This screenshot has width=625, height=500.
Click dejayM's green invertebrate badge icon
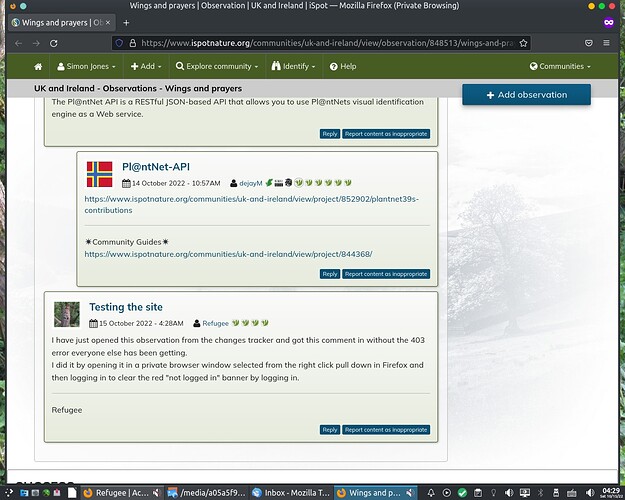(269, 183)
